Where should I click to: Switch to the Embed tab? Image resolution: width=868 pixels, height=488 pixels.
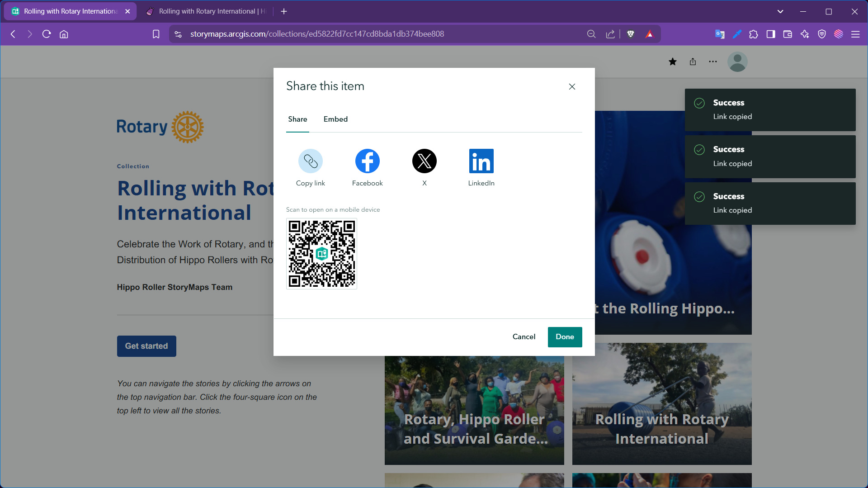[335, 119]
